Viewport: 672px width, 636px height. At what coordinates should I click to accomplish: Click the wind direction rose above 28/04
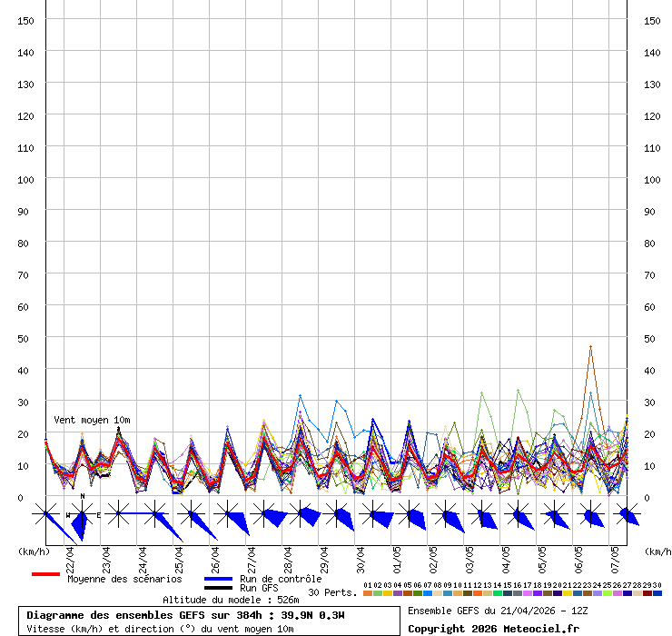[300, 515]
